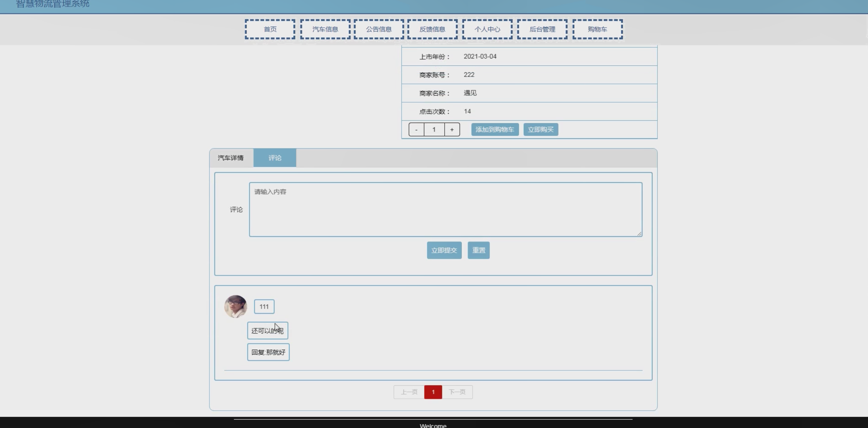Switch to the 汽车详情 tab
This screenshot has height=428, width=868.
pyautogui.click(x=231, y=158)
